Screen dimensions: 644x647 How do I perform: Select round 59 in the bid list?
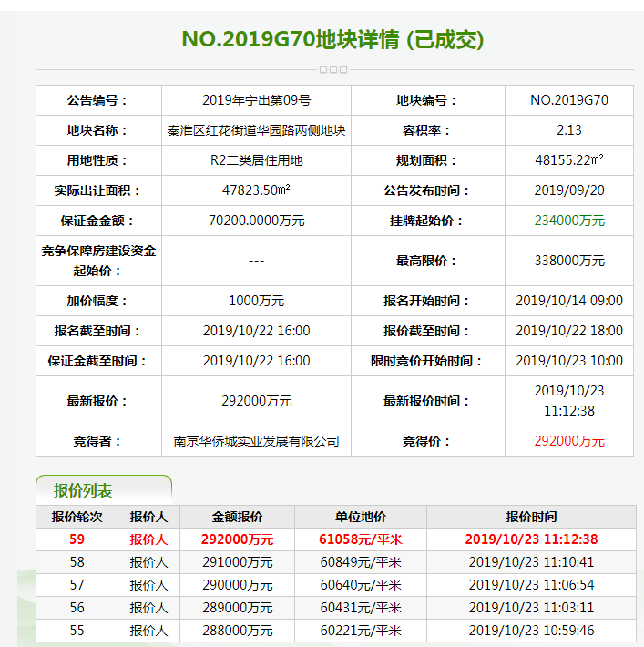coord(77,539)
